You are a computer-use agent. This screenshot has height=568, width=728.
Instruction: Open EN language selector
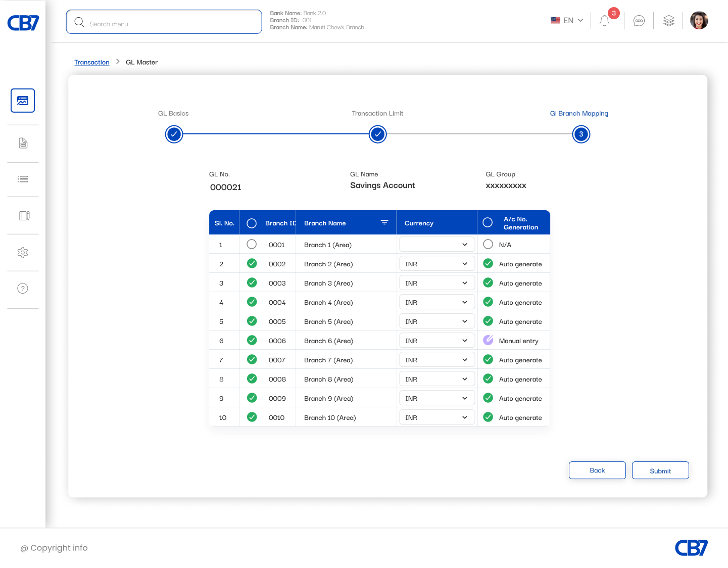(567, 21)
